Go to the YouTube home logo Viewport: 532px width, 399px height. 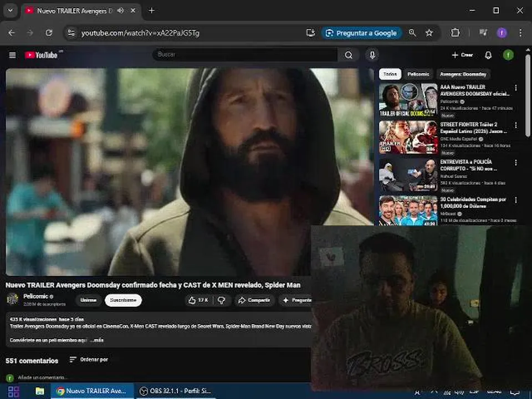pyautogui.click(x=41, y=55)
